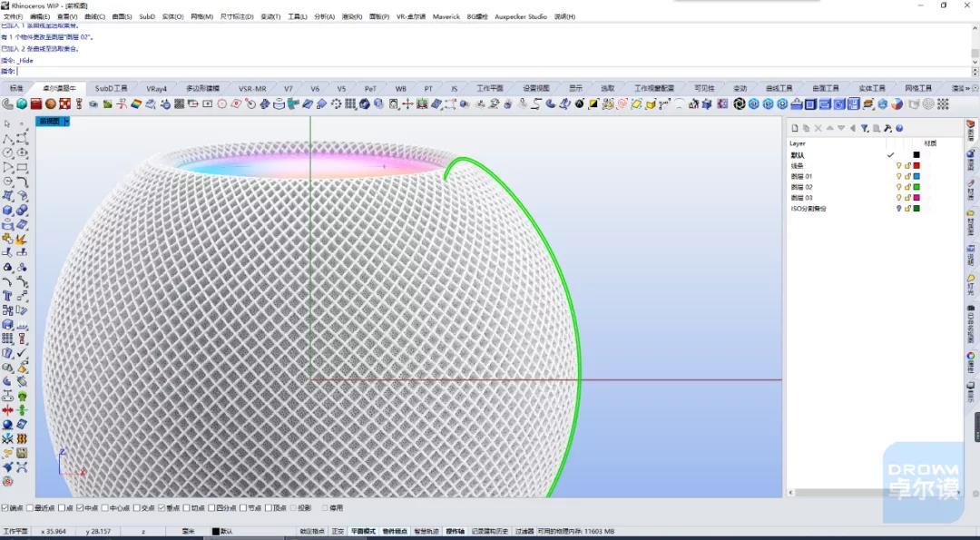Viewport: 980px width, 540px height.
Task: Click the pink spiral toolbar icon
Action: pyautogui.click(x=622, y=103)
